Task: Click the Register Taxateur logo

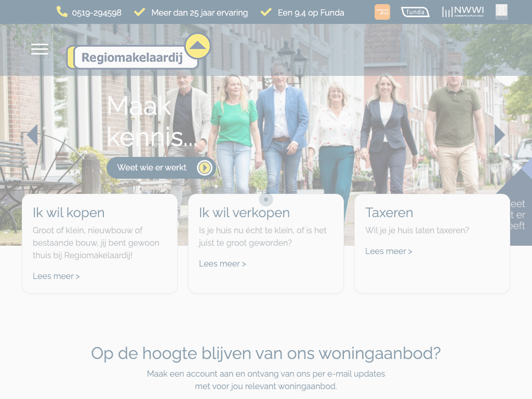Action: click(501, 12)
